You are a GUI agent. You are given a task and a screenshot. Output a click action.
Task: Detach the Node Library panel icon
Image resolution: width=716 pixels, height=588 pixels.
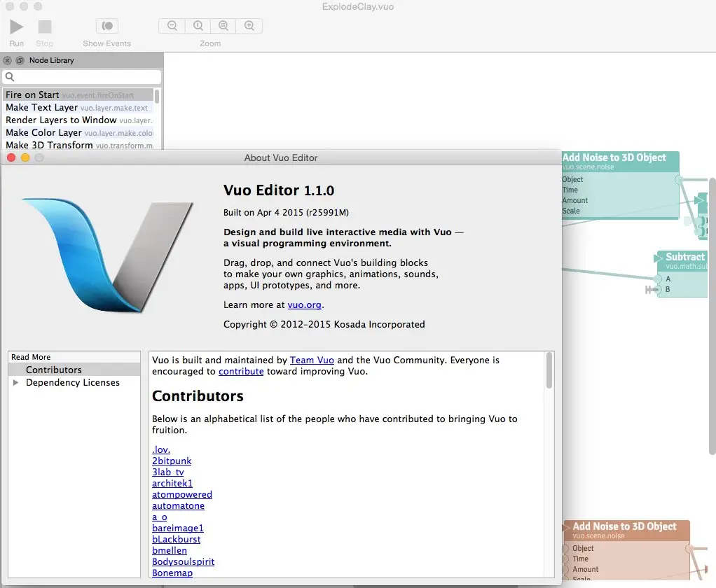(20, 60)
